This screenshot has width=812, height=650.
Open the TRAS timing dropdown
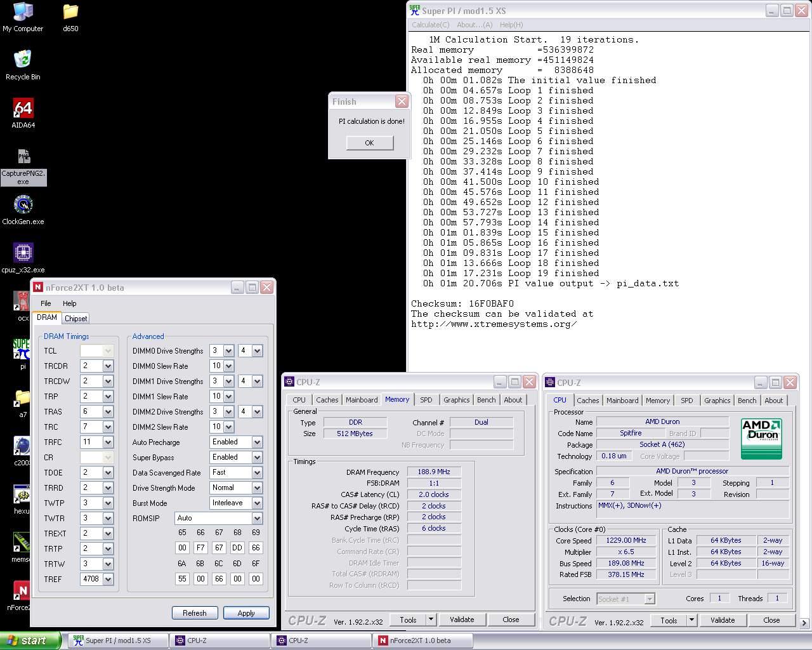pos(108,412)
